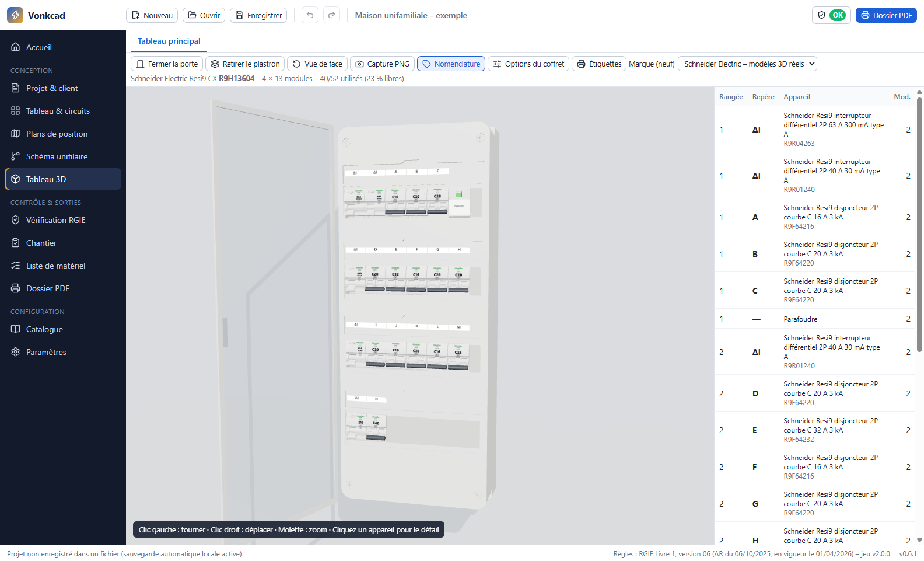
Task: Click the nomenclature list vertical scrollbar
Action: click(920, 225)
